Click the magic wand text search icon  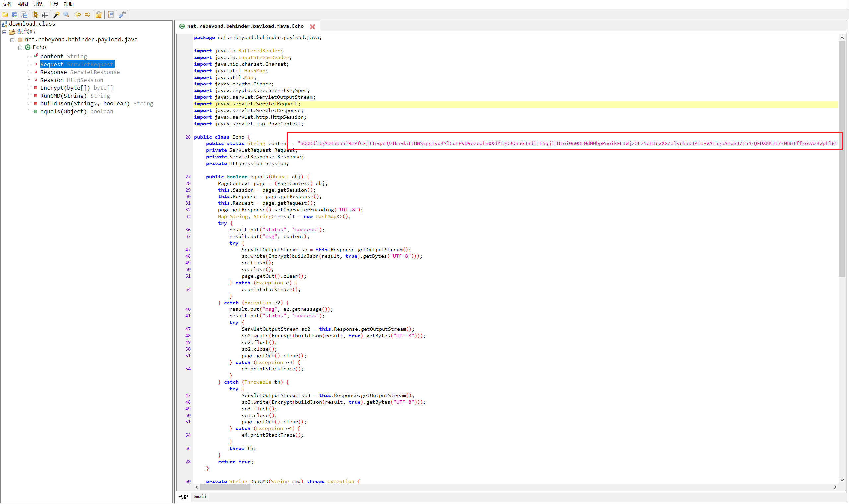tap(56, 14)
